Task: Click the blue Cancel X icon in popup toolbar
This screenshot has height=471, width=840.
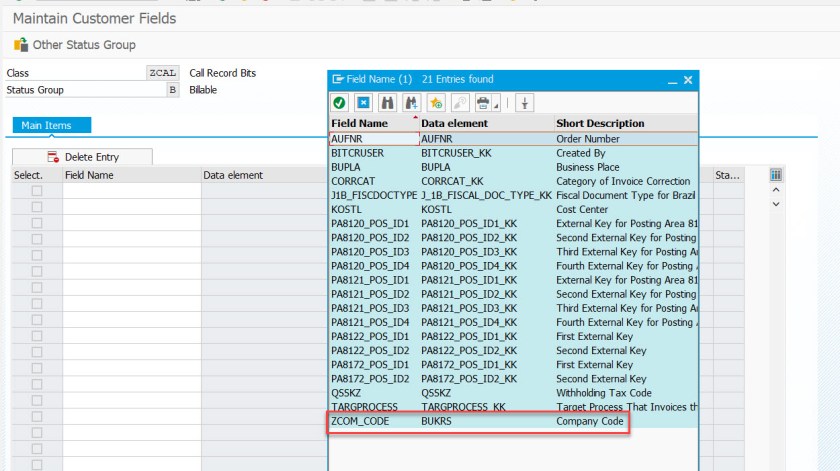Action: (x=364, y=102)
